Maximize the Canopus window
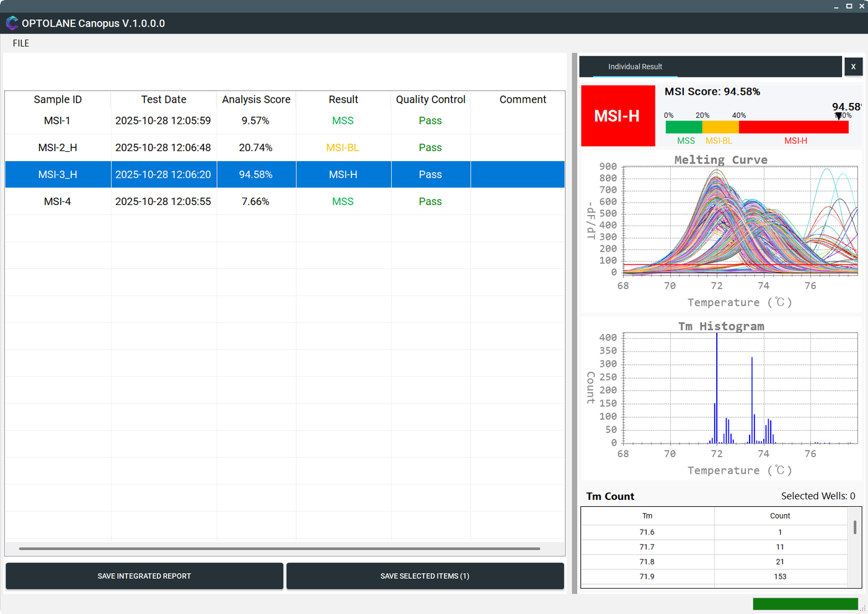The width and height of the screenshot is (868, 614). pos(849,6)
